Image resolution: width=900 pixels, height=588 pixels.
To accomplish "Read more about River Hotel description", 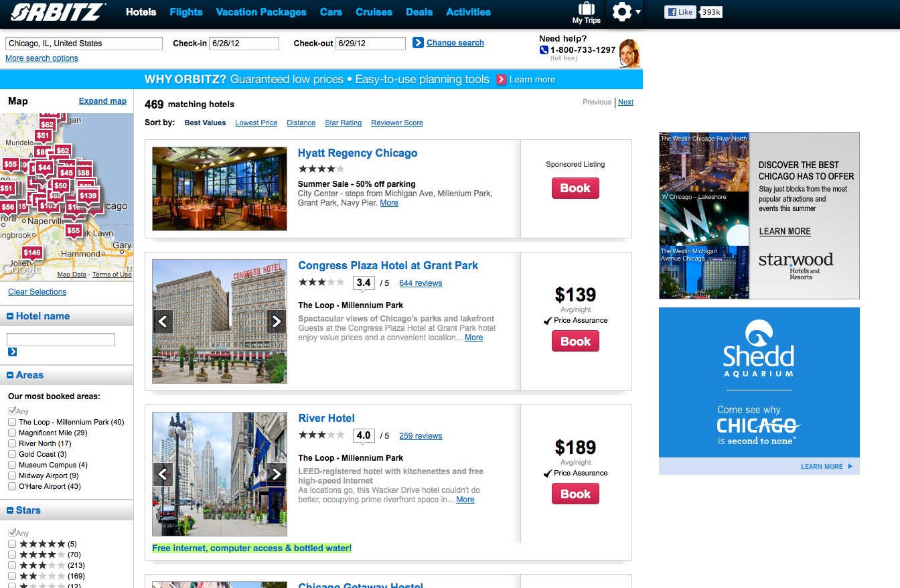I will pyautogui.click(x=465, y=500).
